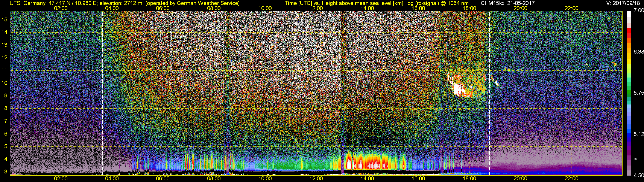Viewport: 644px width, 182px height.
Task: Click the '13.' height axis label
Action: (5, 45)
